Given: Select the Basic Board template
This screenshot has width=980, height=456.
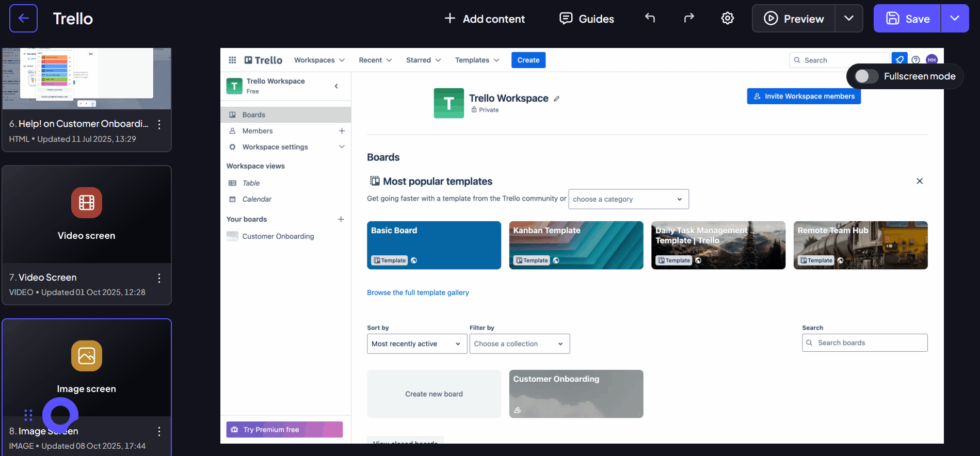Looking at the screenshot, I should (x=434, y=245).
